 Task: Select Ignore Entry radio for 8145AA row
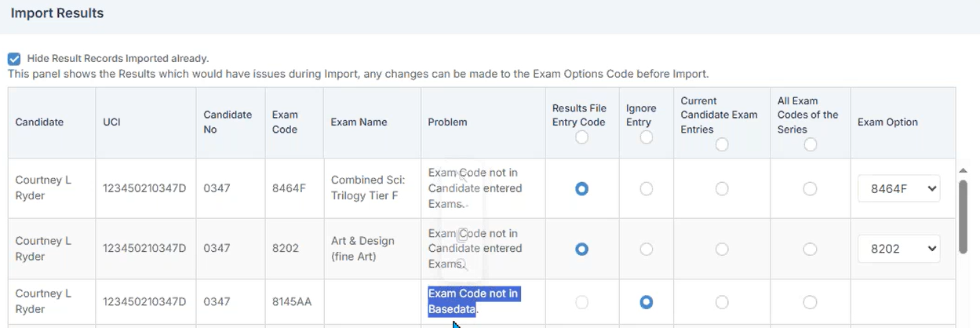point(646,302)
